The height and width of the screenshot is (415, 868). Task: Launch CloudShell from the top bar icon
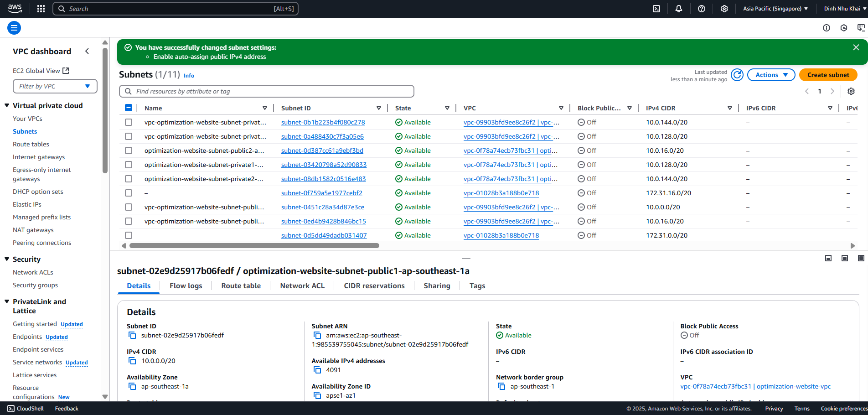656,9
